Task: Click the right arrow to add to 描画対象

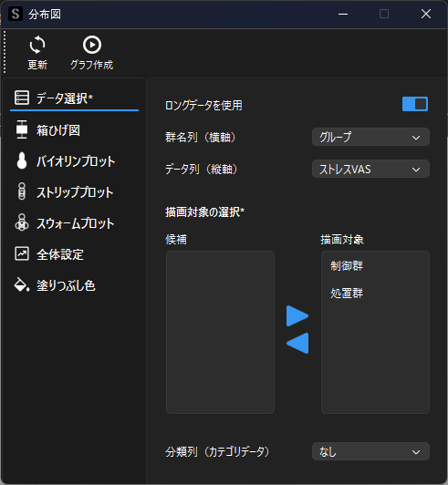Action: coord(297,315)
